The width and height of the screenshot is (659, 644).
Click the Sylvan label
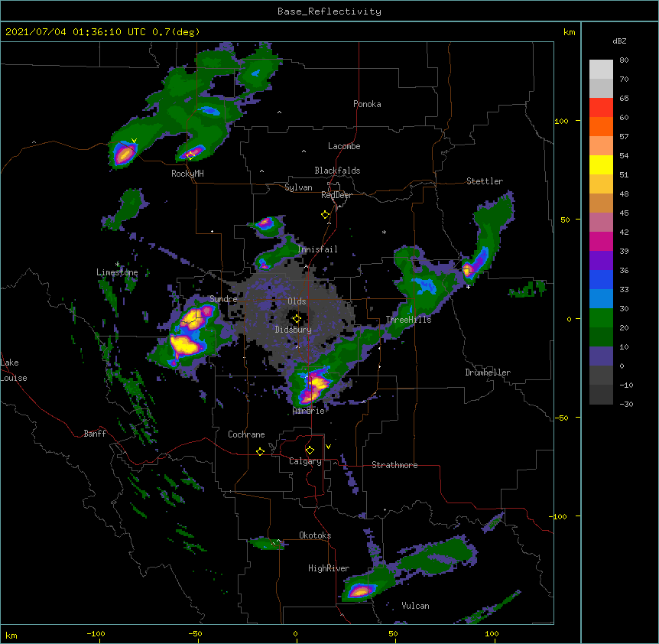coord(298,187)
